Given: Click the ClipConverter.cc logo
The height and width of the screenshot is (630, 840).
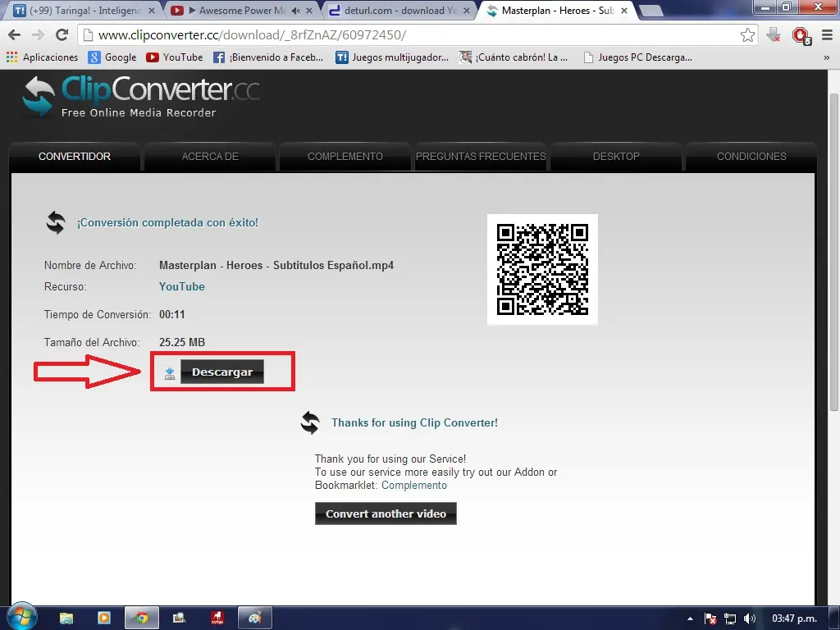Looking at the screenshot, I should point(140,97).
